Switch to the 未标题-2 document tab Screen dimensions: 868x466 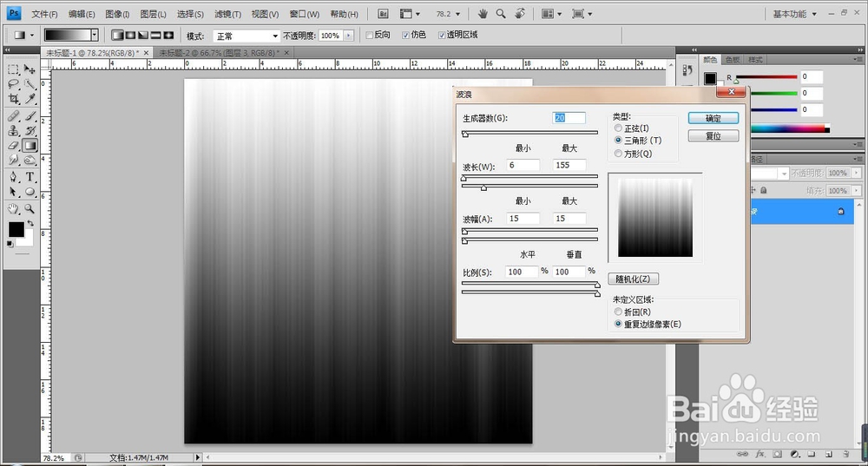point(222,53)
